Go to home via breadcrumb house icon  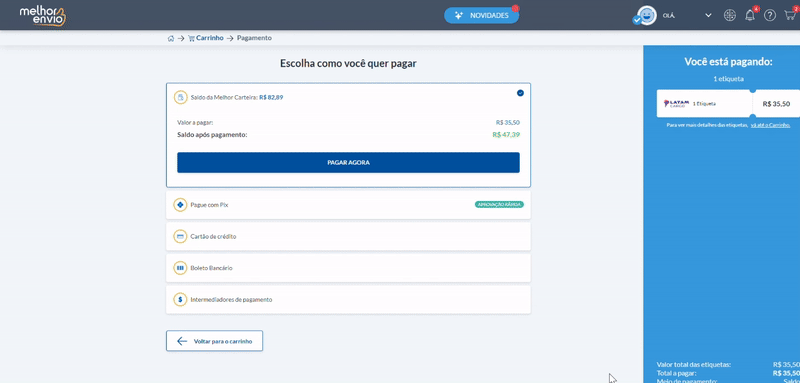[171, 38]
